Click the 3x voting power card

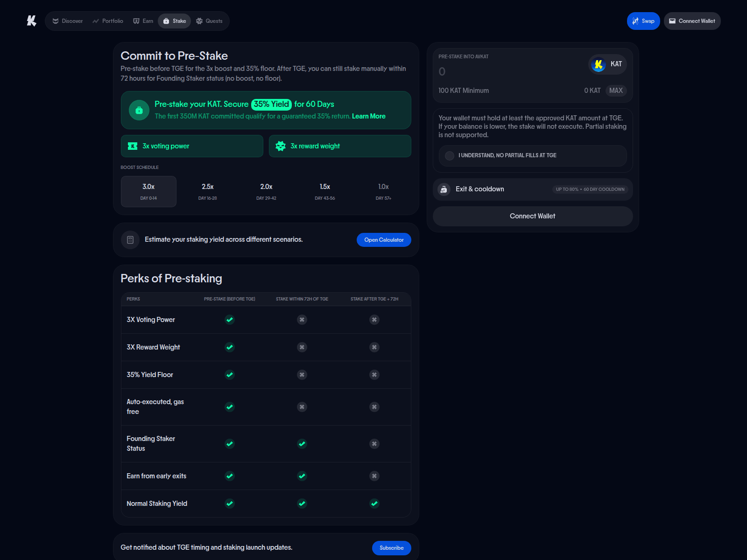pos(192,146)
